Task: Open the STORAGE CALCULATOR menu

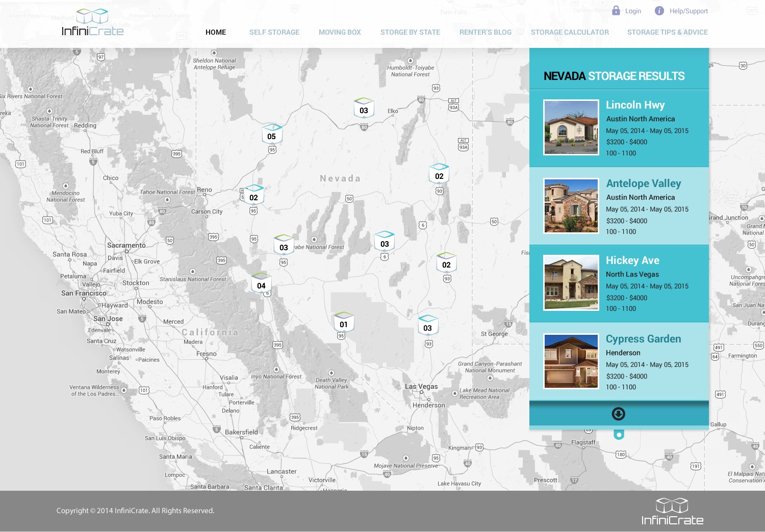Action: point(570,32)
